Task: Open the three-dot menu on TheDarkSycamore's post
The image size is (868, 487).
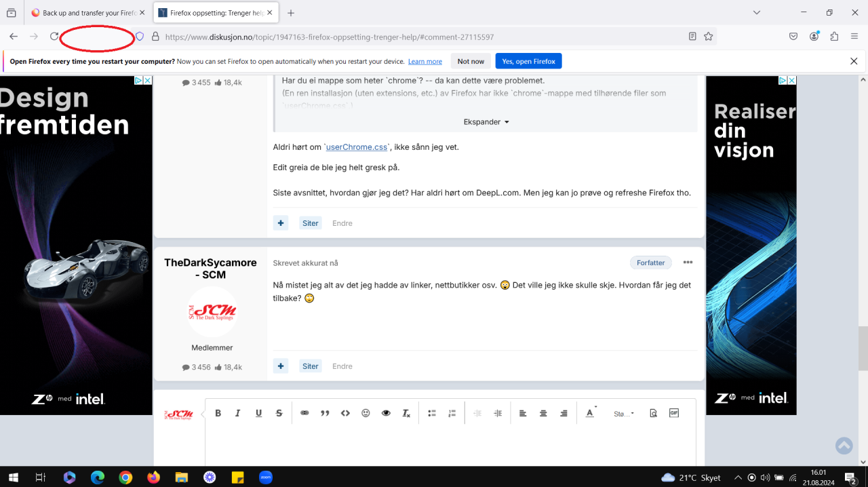Action: (688, 262)
